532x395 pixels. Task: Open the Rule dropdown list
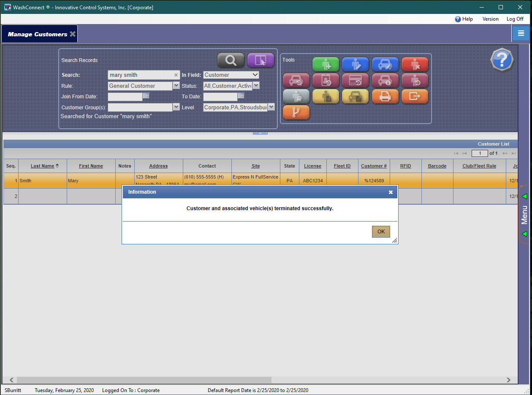coord(176,86)
